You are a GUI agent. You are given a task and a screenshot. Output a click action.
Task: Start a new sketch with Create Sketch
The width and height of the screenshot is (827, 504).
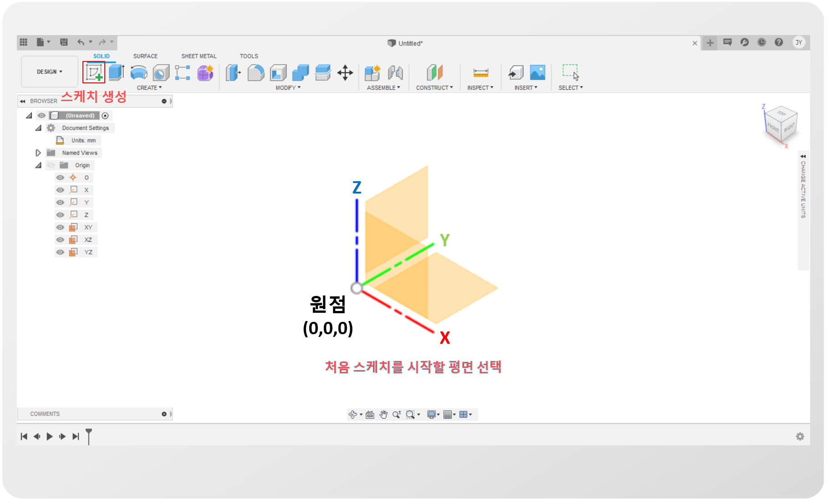(94, 72)
